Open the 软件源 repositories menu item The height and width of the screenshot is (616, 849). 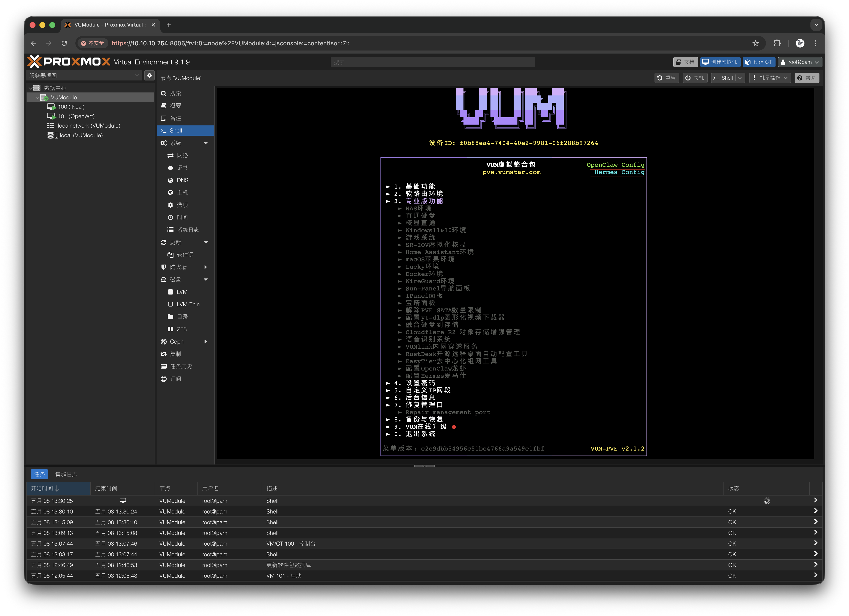[x=185, y=255]
